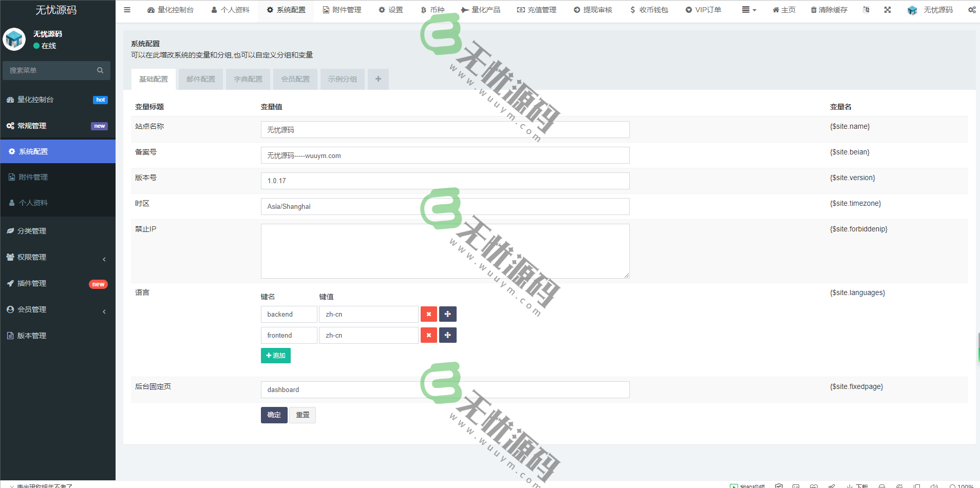Viewport: 980px width, 488px height.
Task: Open 充值管理 from the top toolbar
Action: point(536,9)
